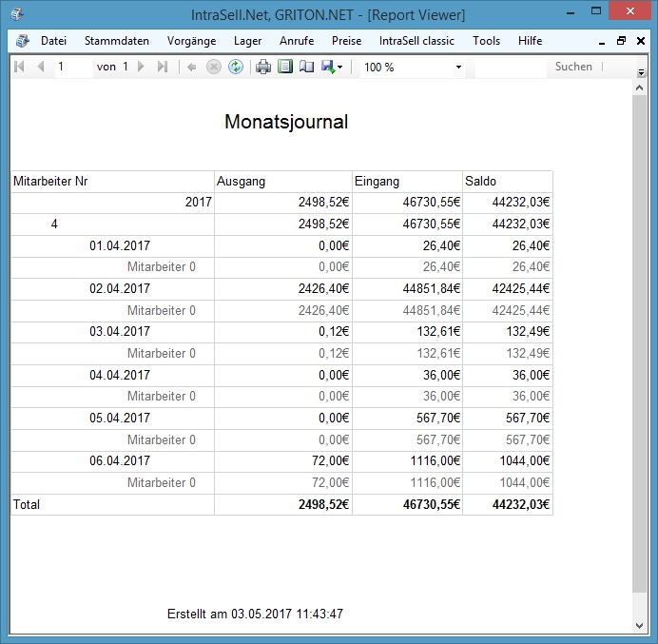Click the title bar app icon
The width and height of the screenshot is (658, 644).
[x=17, y=14]
